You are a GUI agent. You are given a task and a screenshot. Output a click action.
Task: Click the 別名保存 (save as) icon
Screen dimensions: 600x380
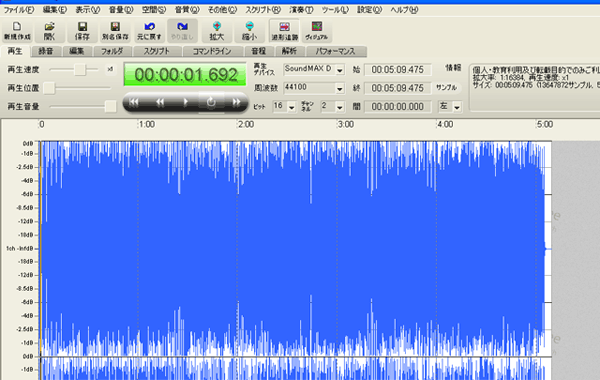pos(115,31)
